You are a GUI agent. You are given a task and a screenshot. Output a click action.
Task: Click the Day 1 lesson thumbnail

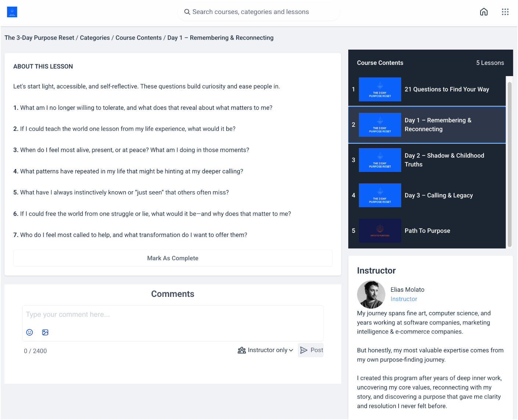pyautogui.click(x=380, y=125)
